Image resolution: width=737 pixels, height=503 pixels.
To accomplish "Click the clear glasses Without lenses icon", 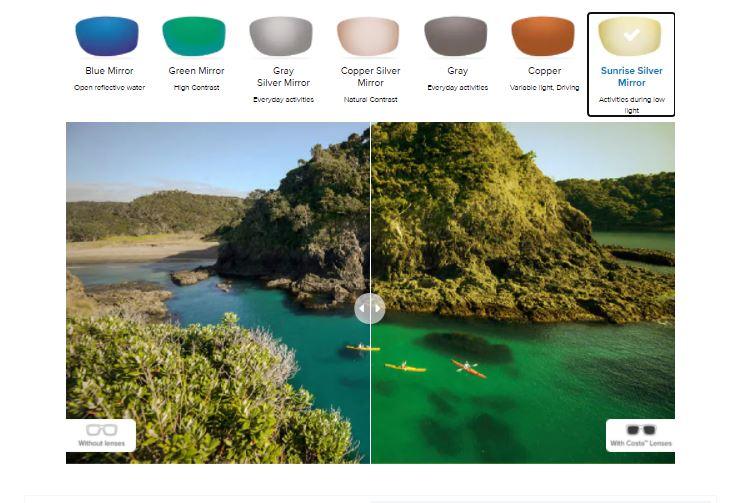I will point(102,430).
